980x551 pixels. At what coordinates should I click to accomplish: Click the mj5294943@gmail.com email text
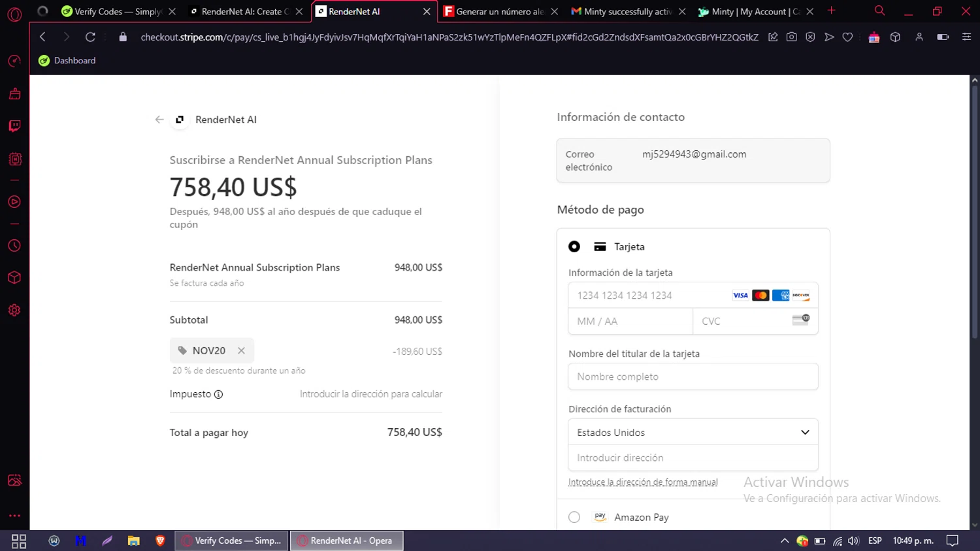pos(694,154)
